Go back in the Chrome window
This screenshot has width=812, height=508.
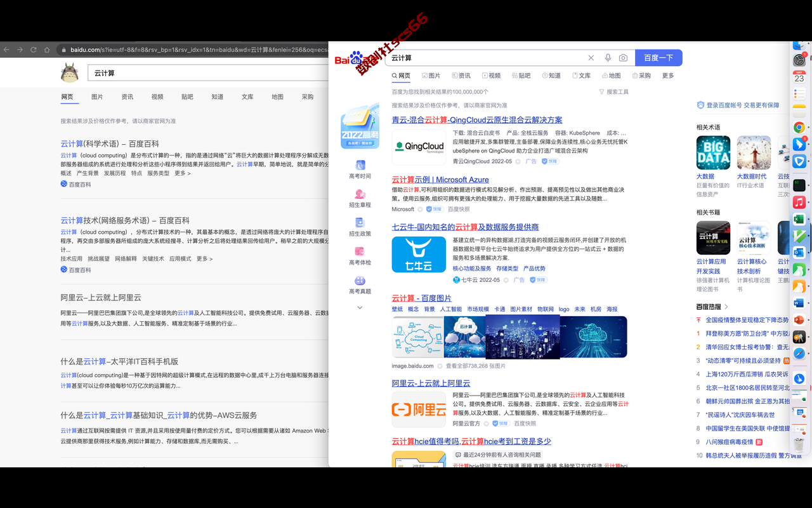pos(7,50)
